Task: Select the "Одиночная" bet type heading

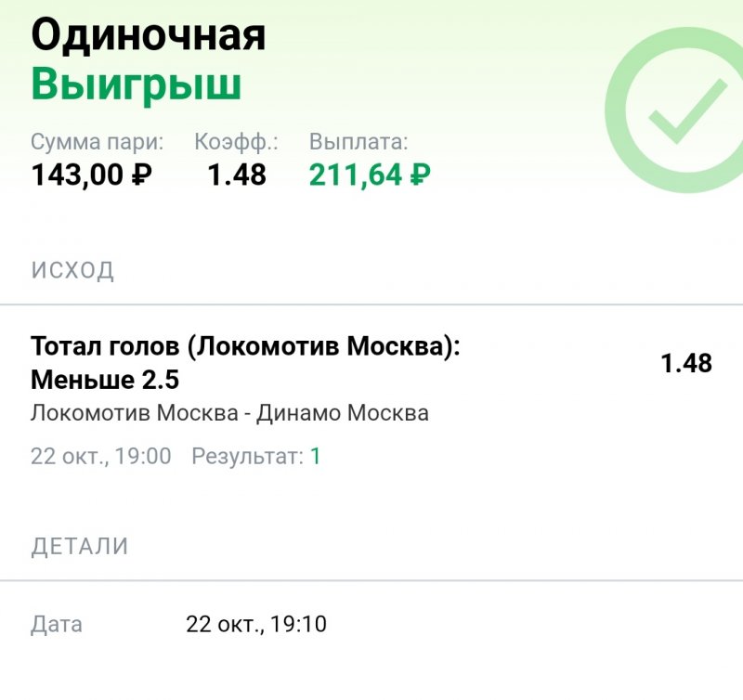Action: [149, 35]
